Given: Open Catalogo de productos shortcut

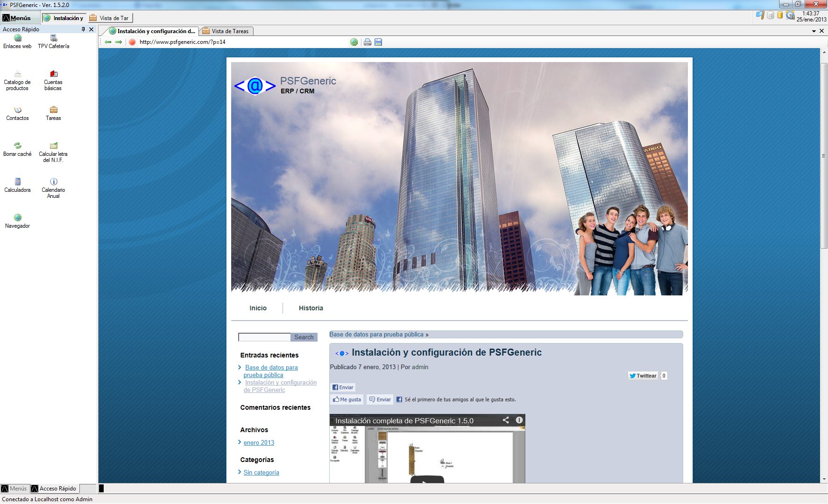Looking at the screenshot, I should coord(17,81).
